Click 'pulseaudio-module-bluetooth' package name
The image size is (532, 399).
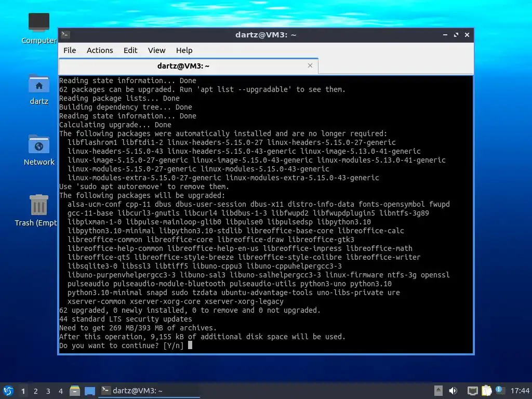click(x=169, y=284)
